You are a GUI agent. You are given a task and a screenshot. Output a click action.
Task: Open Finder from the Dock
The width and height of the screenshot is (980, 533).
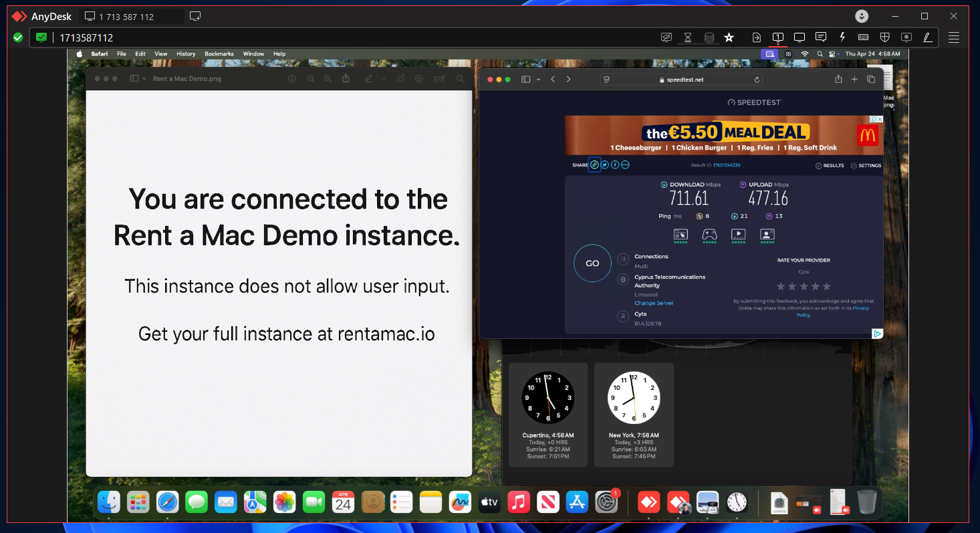pyautogui.click(x=108, y=502)
